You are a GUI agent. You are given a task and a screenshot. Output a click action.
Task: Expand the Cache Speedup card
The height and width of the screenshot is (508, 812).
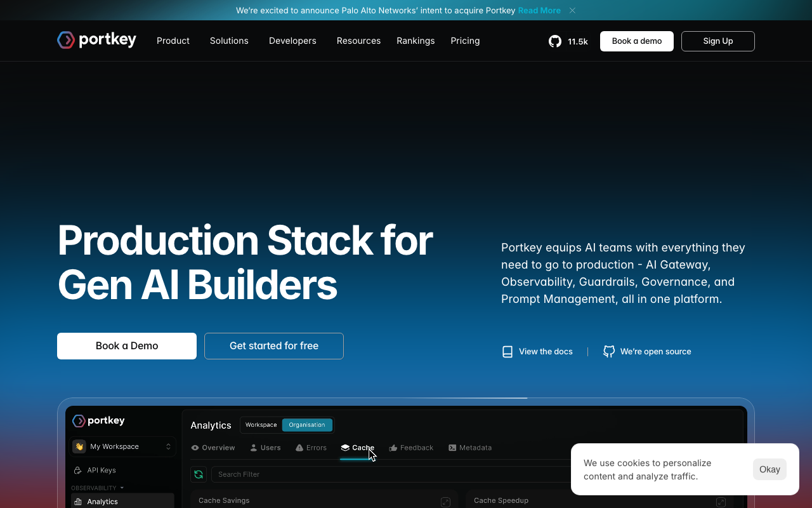[x=721, y=502]
